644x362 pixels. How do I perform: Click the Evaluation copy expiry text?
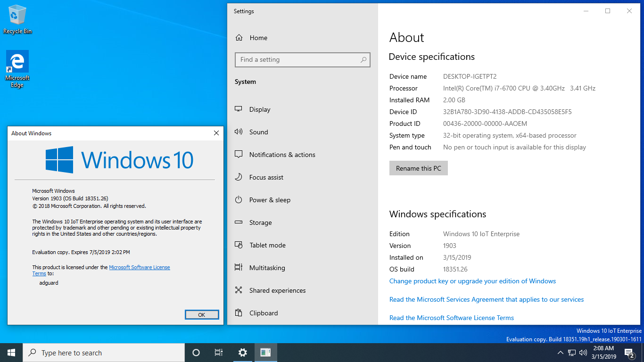(x=81, y=252)
